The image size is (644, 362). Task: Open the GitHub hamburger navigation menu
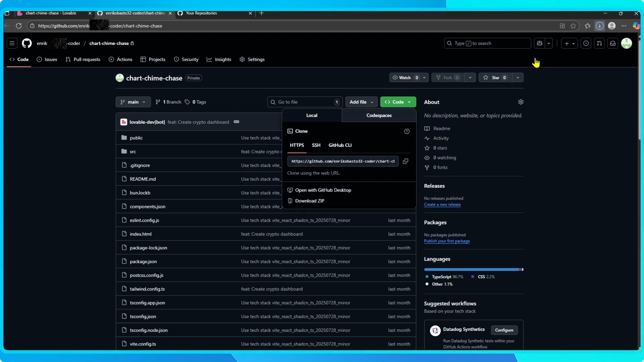click(x=12, y=43)
